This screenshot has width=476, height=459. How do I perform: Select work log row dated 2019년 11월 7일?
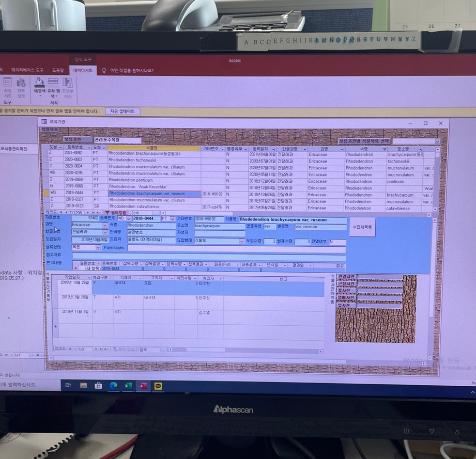coord(188,317)
